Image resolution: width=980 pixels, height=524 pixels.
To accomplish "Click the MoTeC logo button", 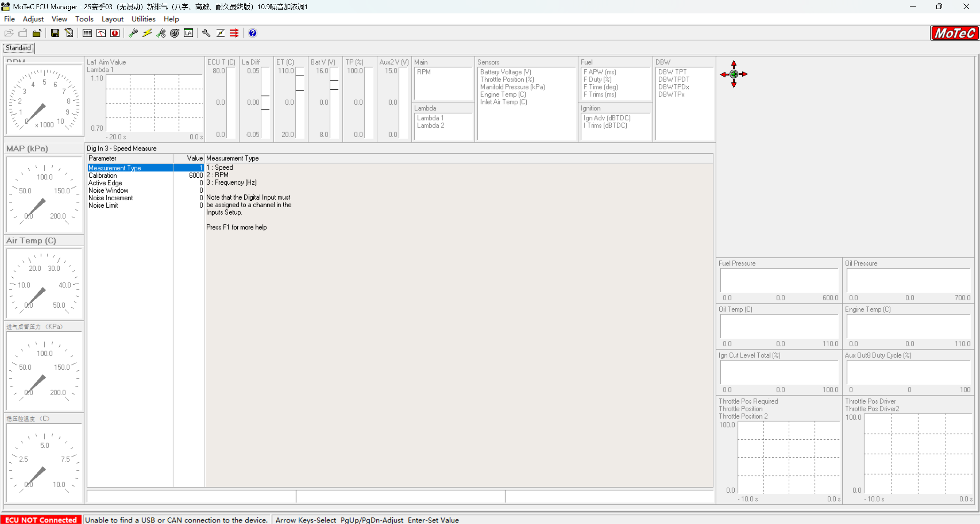I will [954, 33].
